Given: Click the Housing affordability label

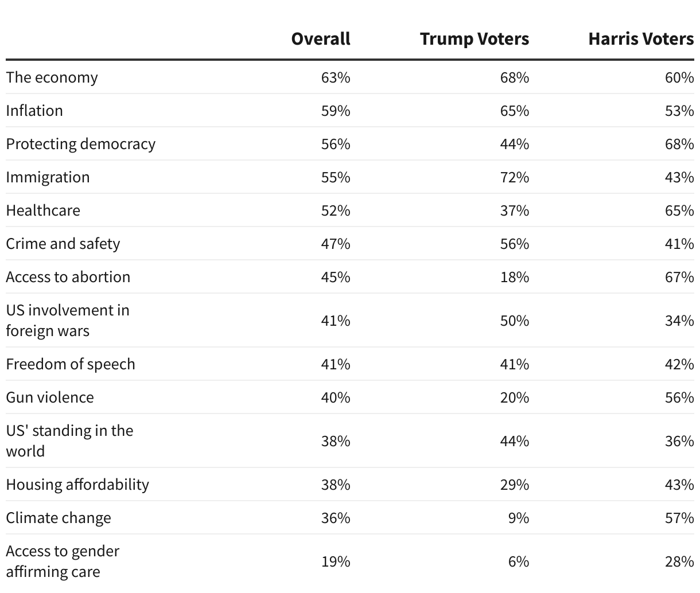Looking at the screenshot, I should (x=77, y=485).
